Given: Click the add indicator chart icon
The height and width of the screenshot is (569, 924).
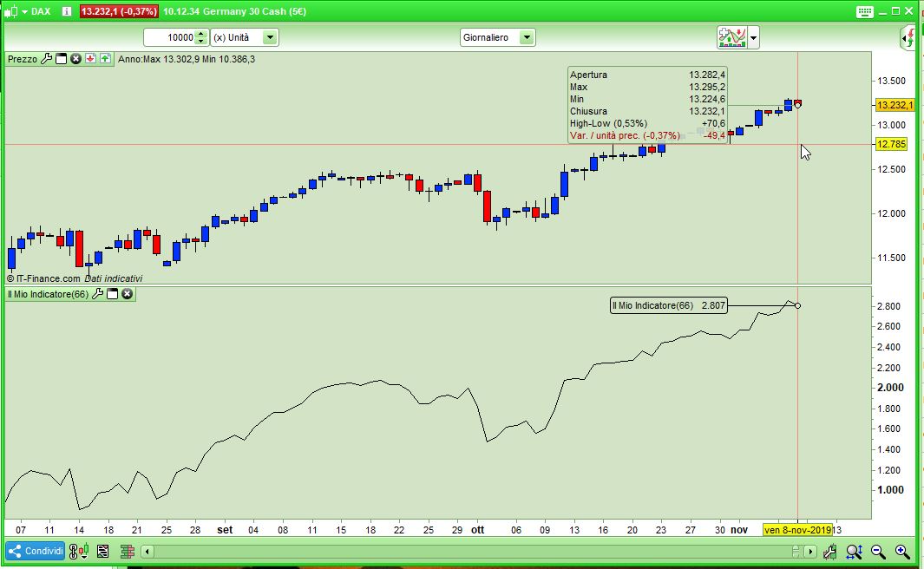Looking at the screenshot, I should 732,37.
